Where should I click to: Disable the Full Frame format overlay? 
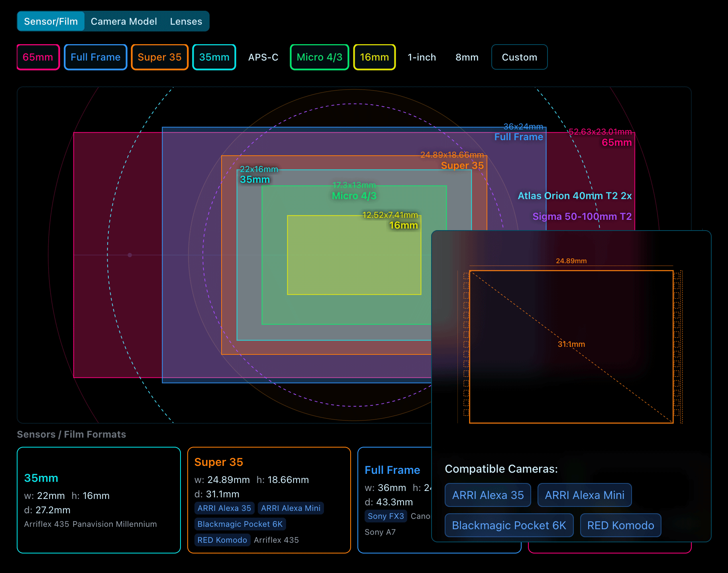(x=95, y=57)
